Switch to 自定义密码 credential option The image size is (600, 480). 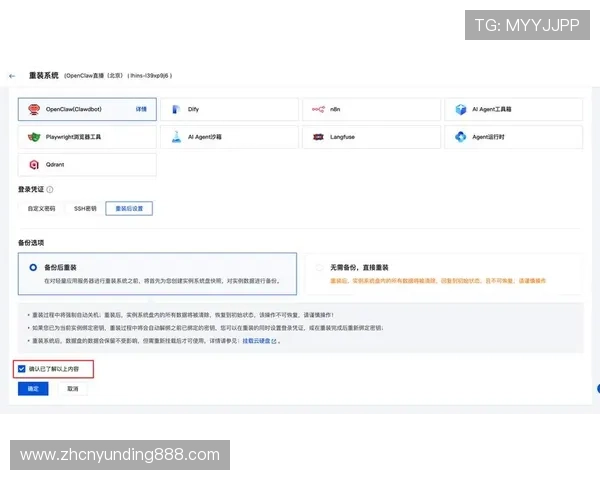(41, 209)
